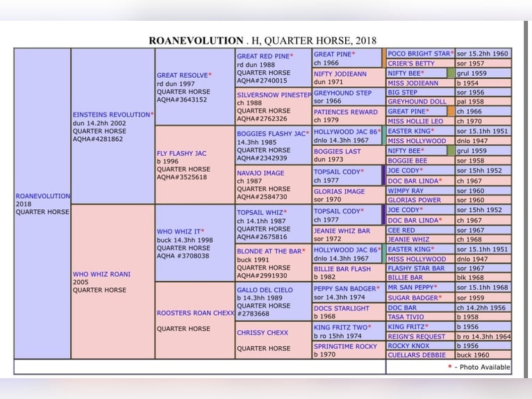Select the SILVERSNOW PINESTEP link

click(274, 95)
